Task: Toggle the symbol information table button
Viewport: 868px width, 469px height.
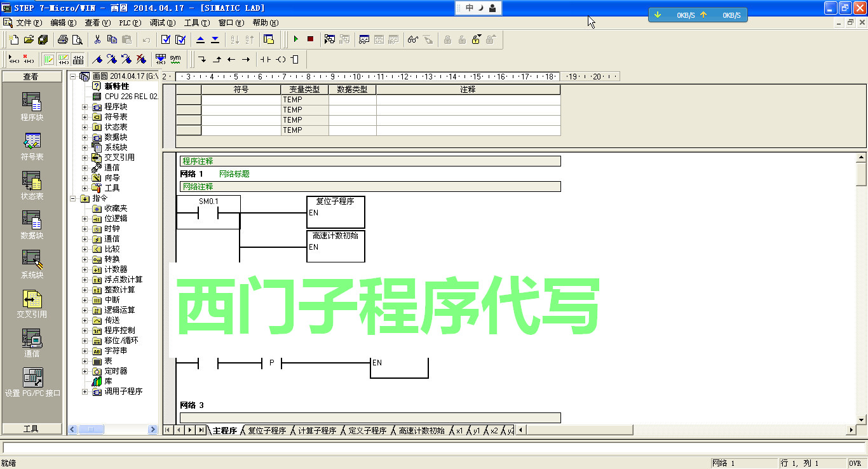Action: coord(78,60)
